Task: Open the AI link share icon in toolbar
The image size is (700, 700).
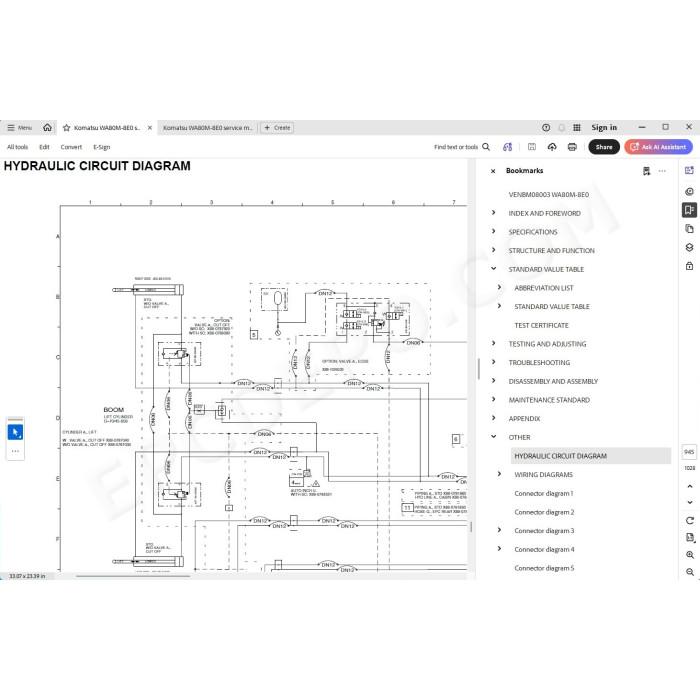Action: tap(508, 147)
